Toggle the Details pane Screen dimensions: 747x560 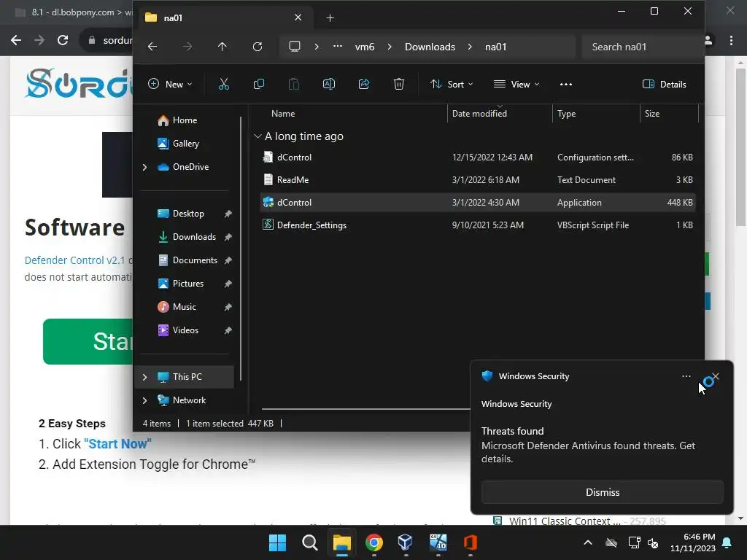pyautogui.click(x=664, y=85)
